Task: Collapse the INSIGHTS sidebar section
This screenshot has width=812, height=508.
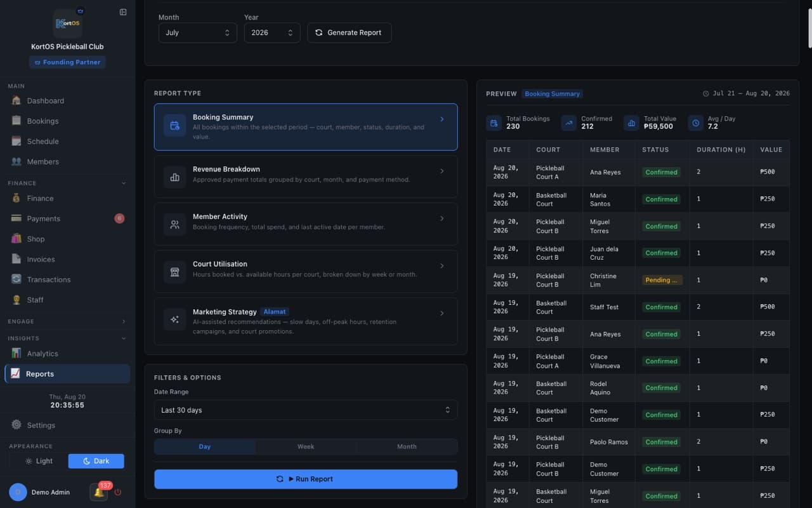Action: [x=124, y=338]
